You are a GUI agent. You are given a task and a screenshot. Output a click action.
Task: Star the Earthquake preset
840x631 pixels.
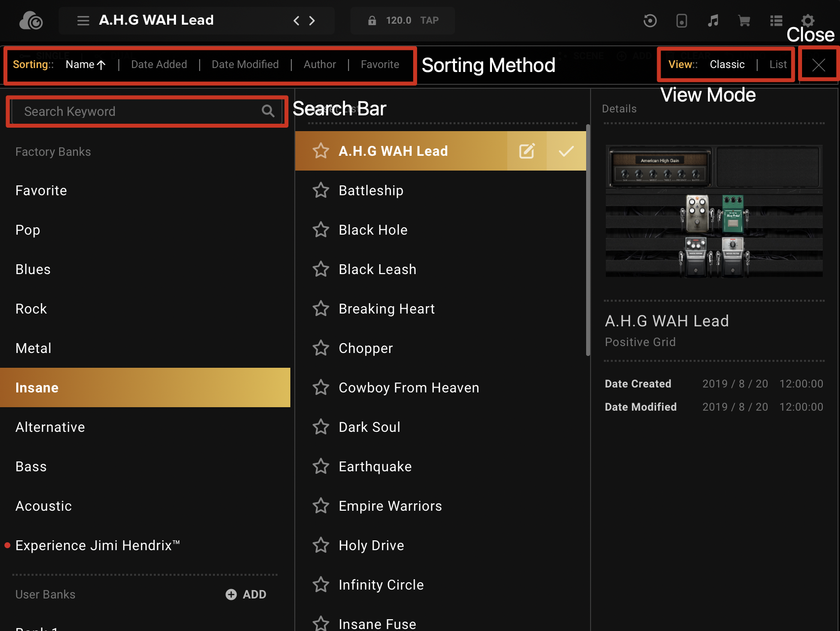[321, 466]
